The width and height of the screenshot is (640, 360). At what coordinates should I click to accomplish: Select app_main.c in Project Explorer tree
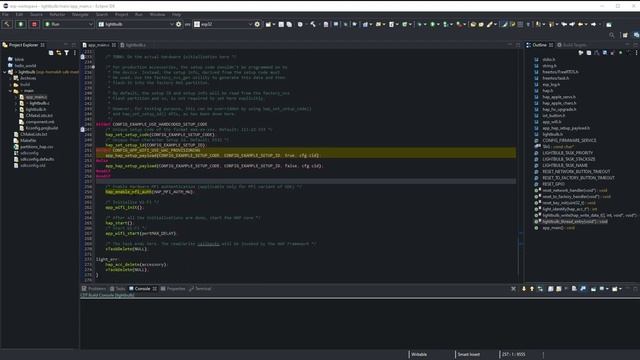36,97
